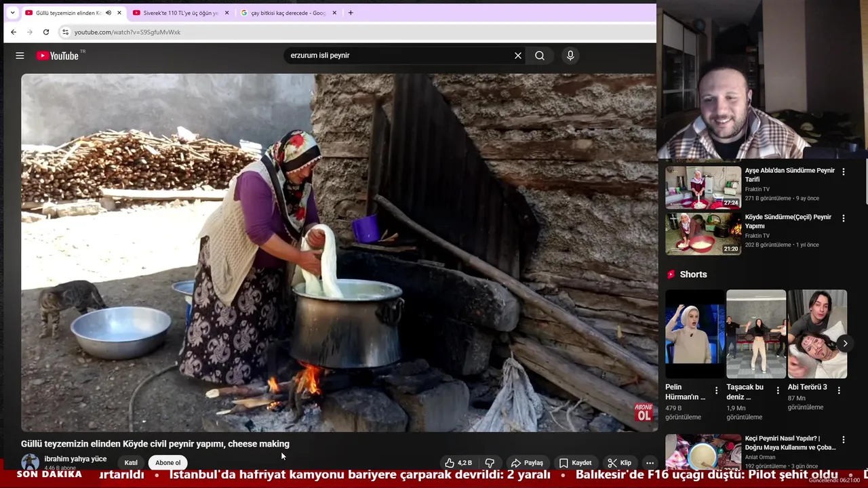The height and width of the screenshot is (488, 868).
Task: Open the tab search dropdown arrow
Action: (12, 13)
